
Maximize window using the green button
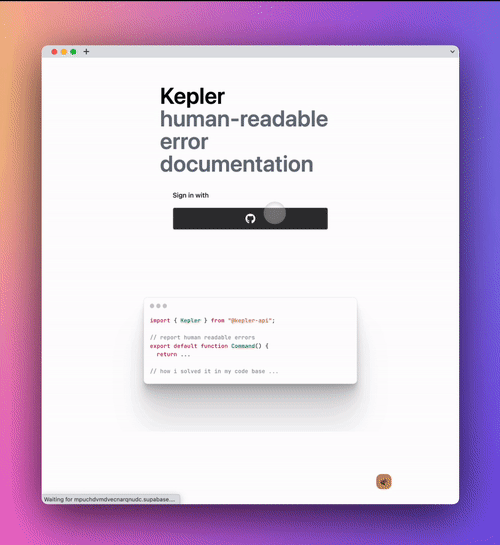point(73,52)
